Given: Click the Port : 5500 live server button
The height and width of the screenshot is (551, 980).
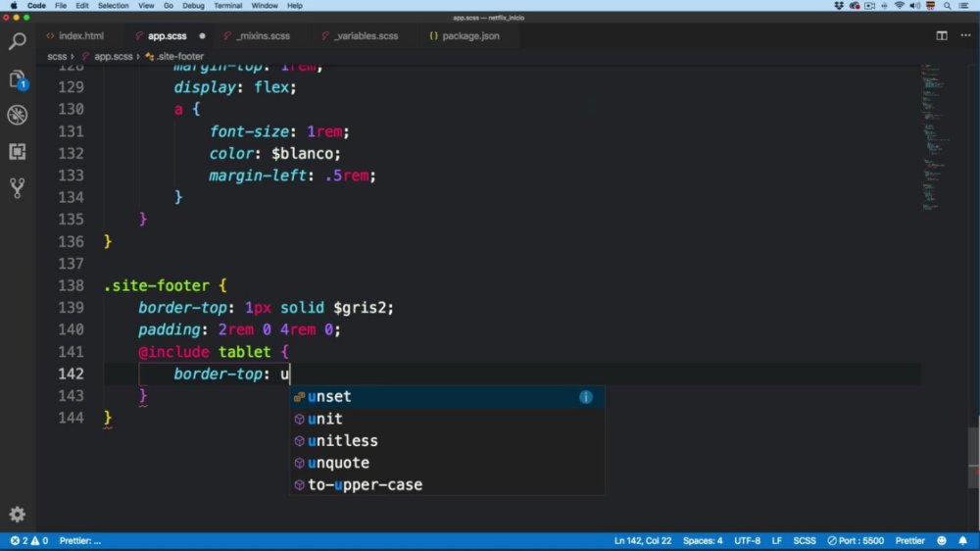Looking at the screenshot, I should [x=855, y=540].
